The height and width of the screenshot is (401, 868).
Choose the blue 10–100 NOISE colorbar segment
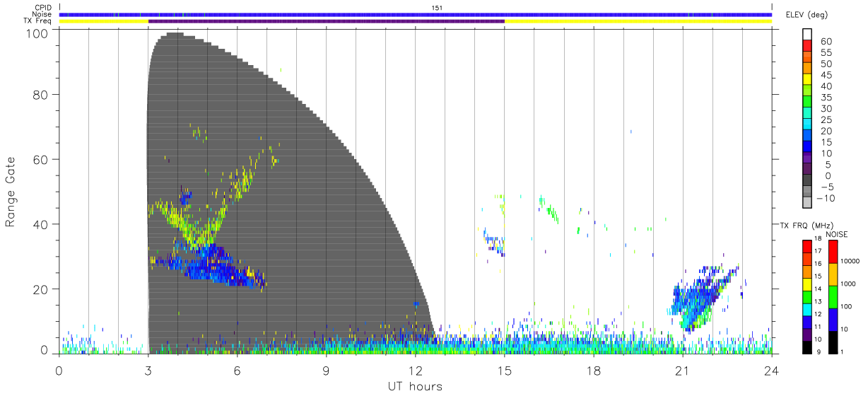click(832, 319)
